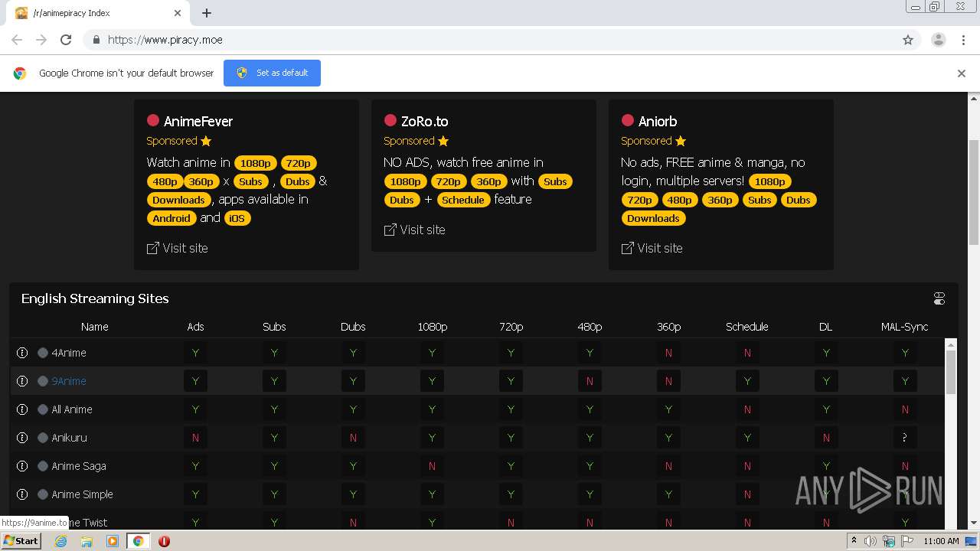Bookmark this page with the star icon

908,40
